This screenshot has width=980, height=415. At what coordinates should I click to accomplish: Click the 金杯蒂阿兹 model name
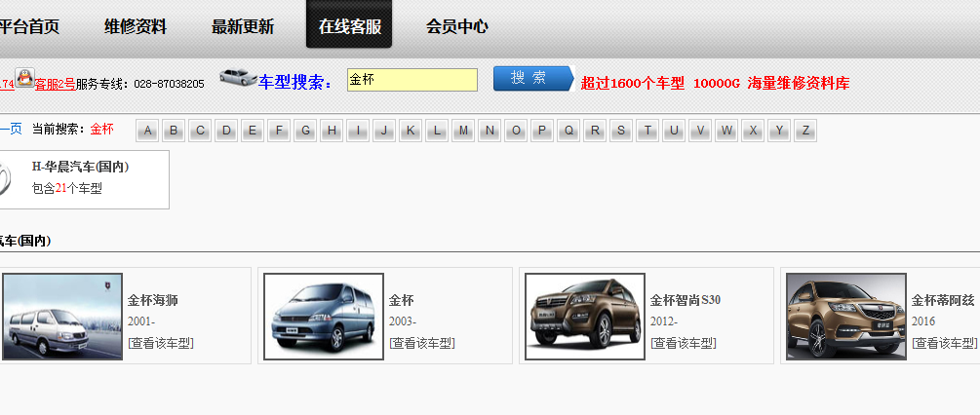coord(943,301)
